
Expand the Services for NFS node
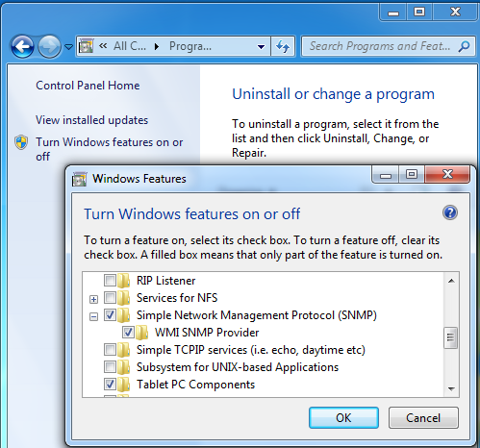click(x=93, y=299)
